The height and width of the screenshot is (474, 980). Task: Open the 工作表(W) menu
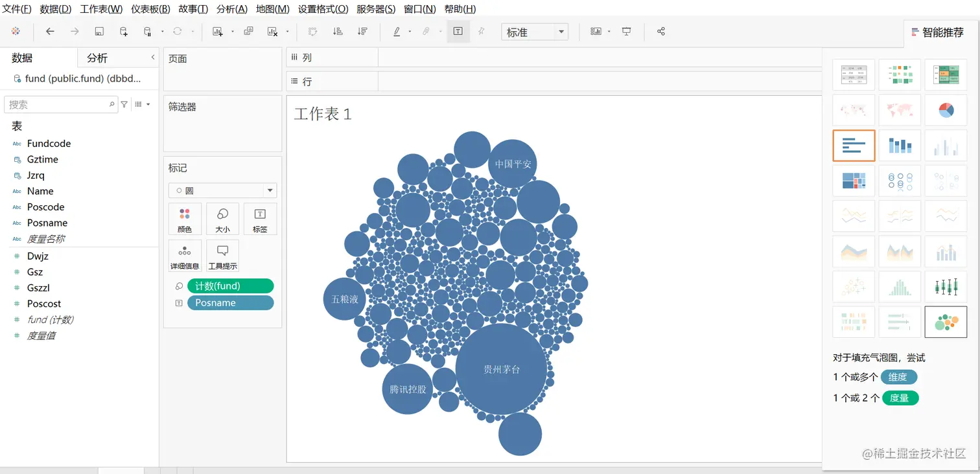101,9
